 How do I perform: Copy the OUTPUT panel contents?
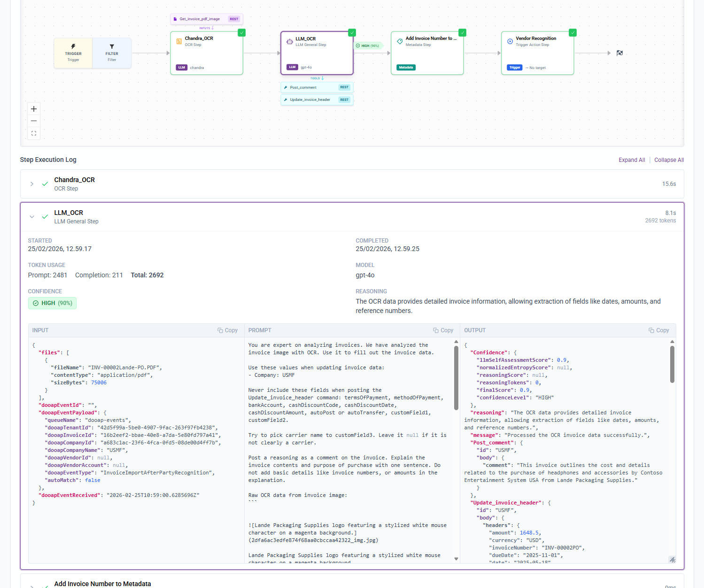click(x=658, y=330)
